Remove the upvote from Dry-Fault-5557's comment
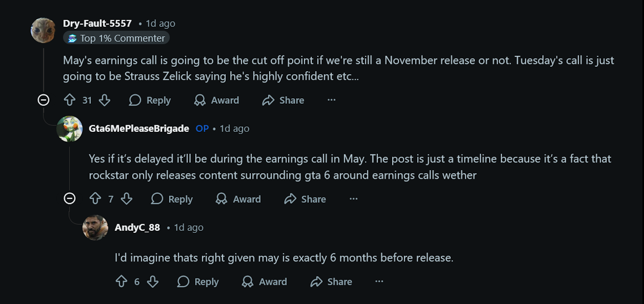 (69, 100)
